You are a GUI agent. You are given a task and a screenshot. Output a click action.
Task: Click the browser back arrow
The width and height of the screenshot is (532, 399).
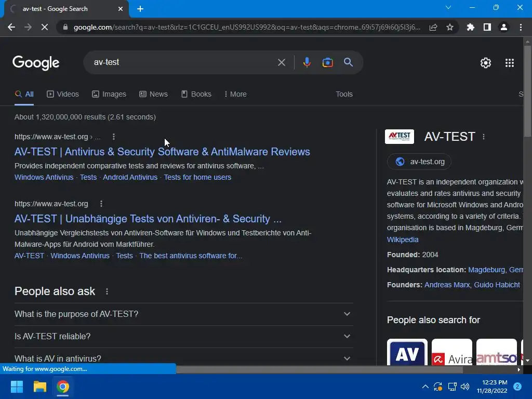coord(11,27)
